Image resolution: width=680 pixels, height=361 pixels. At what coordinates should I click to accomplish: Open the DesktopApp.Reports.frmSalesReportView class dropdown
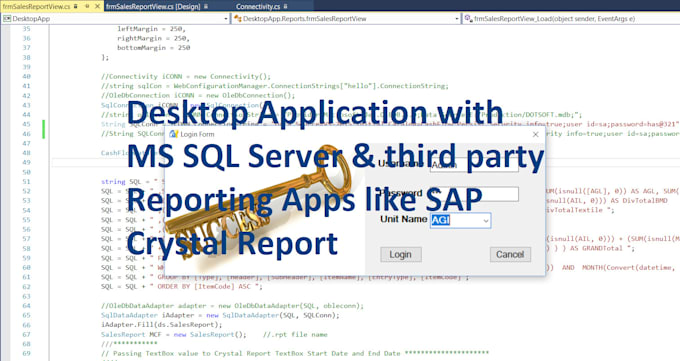click(457, 19)
